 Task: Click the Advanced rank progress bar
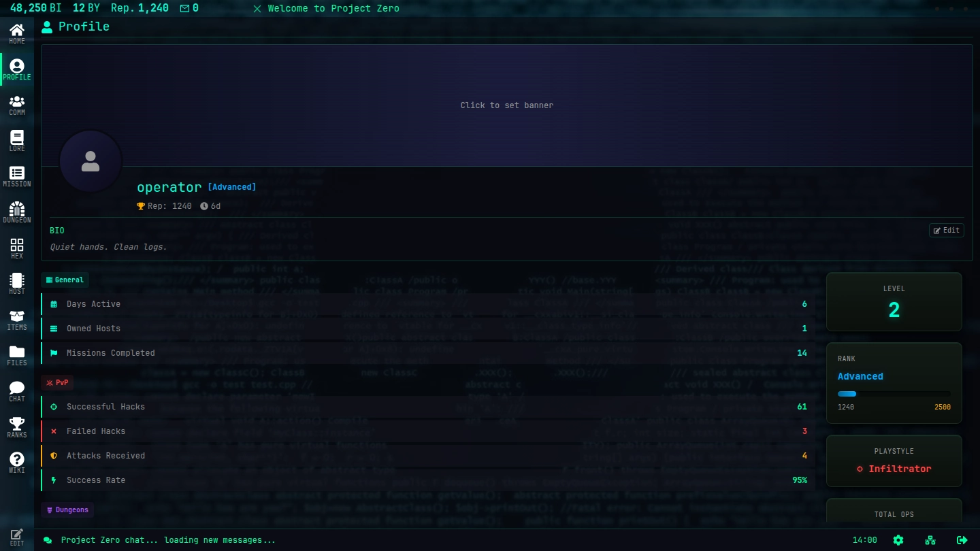(x=894, y=394)
